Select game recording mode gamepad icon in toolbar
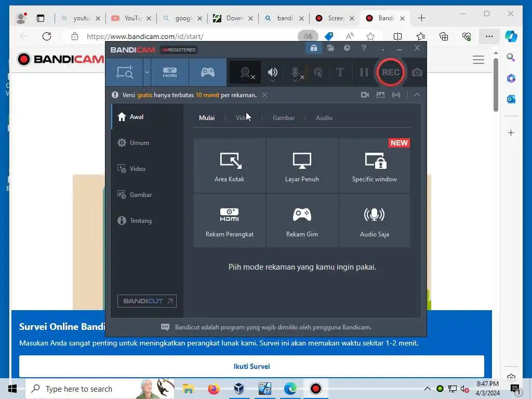The image size is (532, 399). tap(208, 72)
